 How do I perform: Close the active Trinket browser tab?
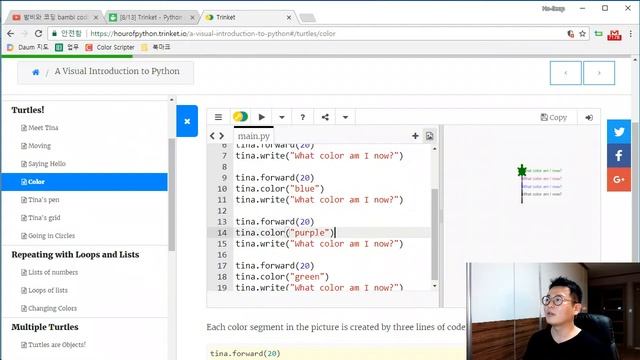pyautogui.click(x=289, y=17)
